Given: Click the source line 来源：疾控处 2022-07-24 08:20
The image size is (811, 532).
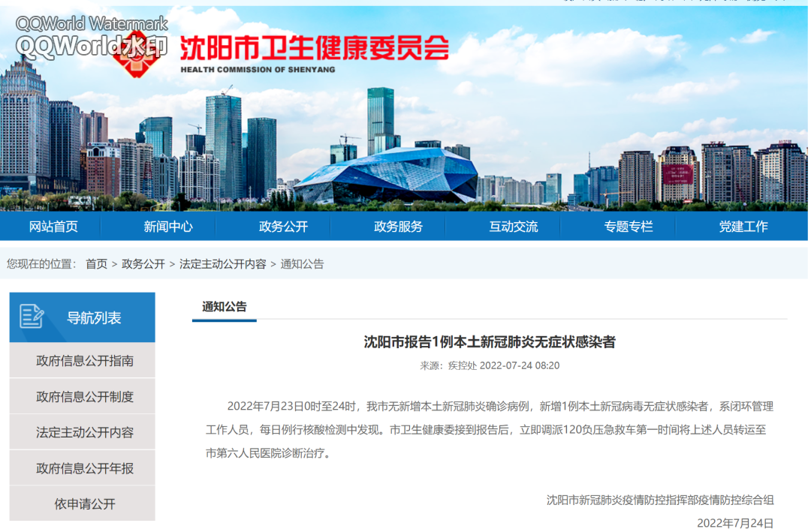Looking at the screenshot, I should pos(490,366).
